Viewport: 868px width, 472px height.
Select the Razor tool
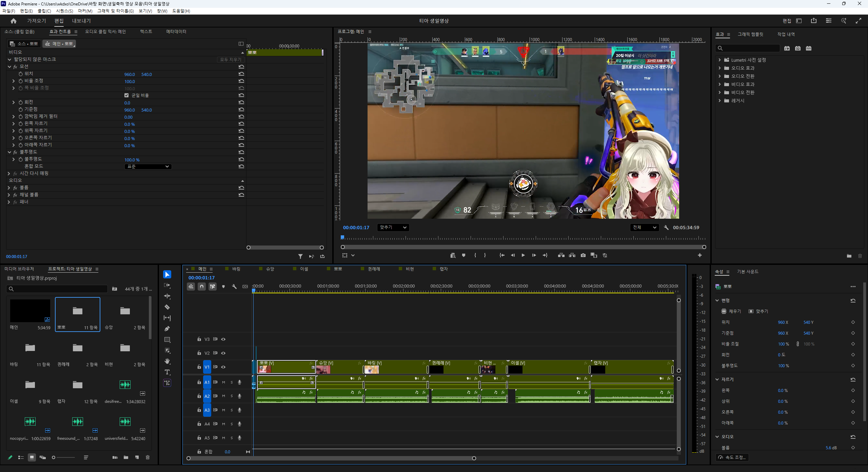tap(167, 307)
